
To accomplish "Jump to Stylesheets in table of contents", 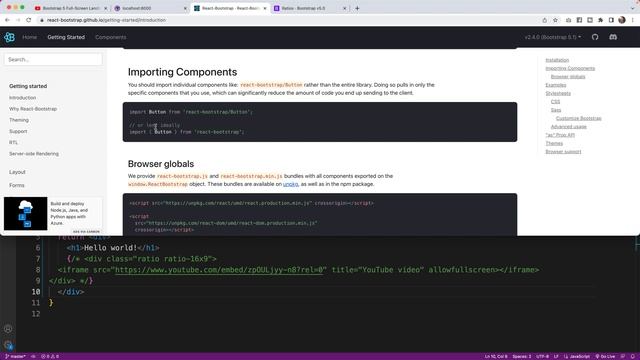I will [558, 93].
